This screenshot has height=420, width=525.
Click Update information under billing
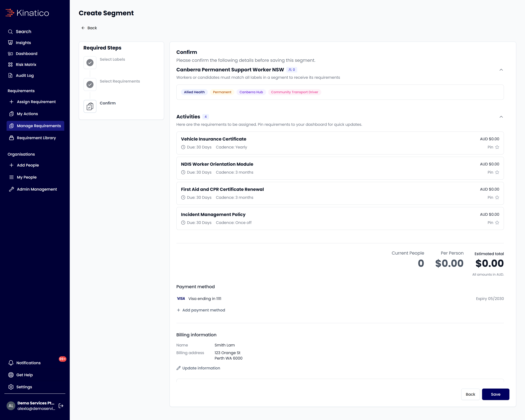click(198, 368)
